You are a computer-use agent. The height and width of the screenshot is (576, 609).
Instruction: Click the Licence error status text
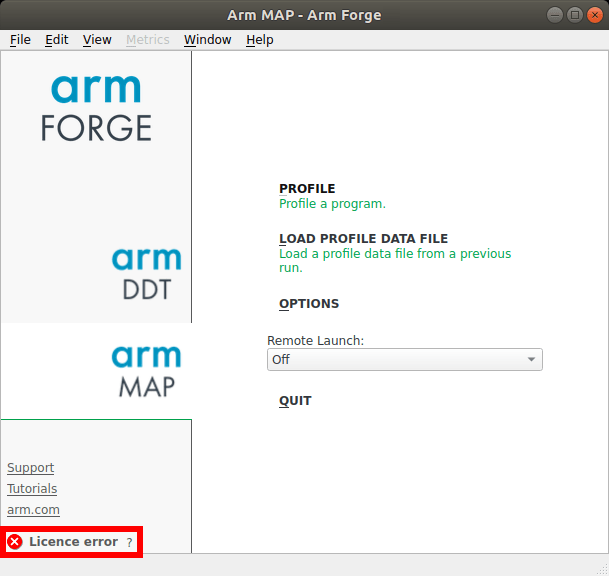[73, 542]
